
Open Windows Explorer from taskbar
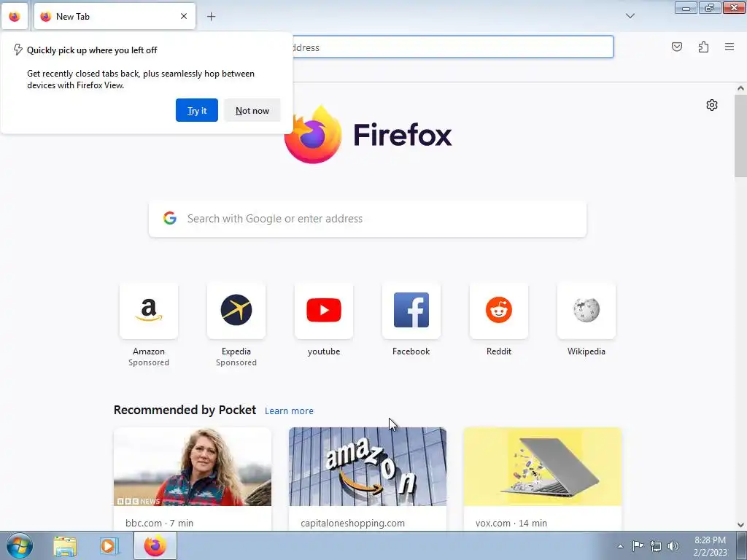point(65,546)
